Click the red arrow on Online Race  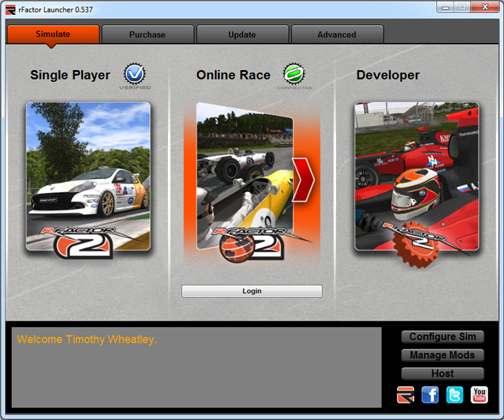pos(304,176)
